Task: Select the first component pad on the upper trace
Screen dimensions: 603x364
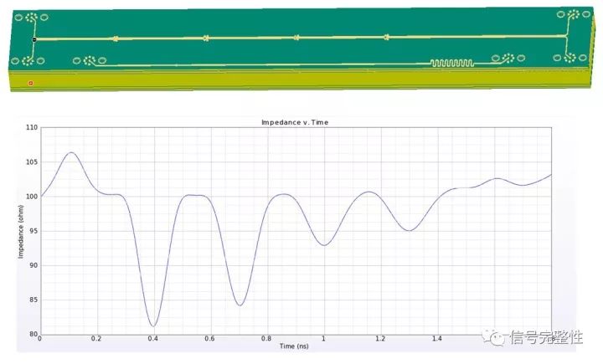Action: pos(115,38)
